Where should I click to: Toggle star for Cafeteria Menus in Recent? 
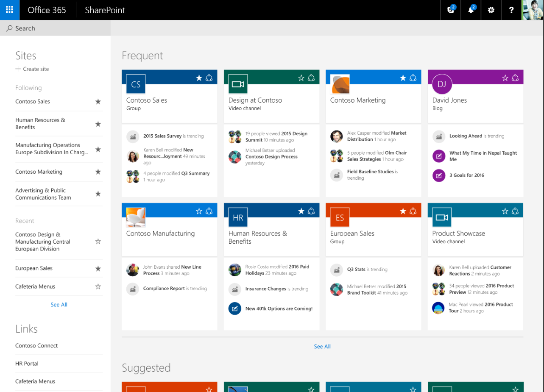tap(98, 286)
